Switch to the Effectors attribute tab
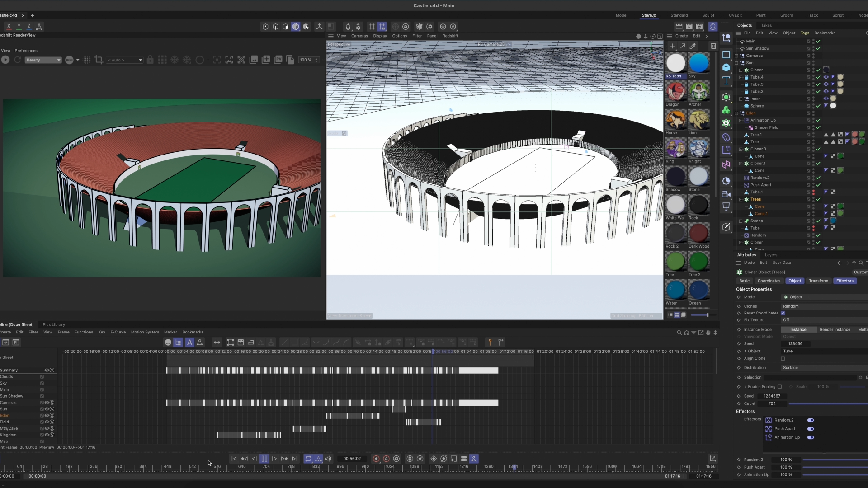The image size is (868, 488). tap(844, 281)
